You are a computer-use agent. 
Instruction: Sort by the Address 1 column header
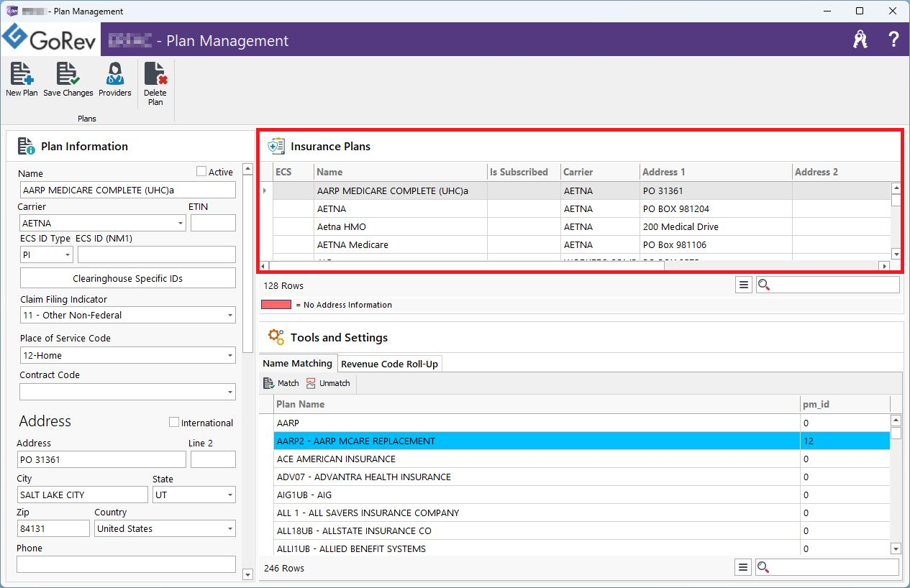point(716,172)
